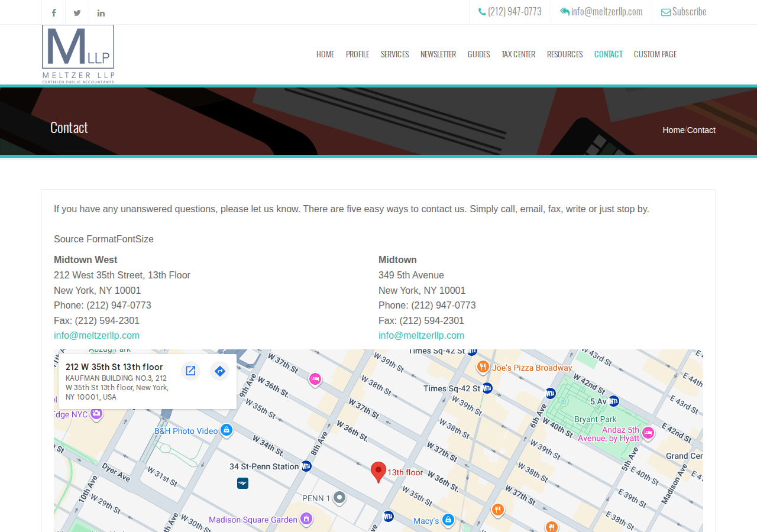Open the Twitter social link

pyautogui.click(x=77, y=12)
